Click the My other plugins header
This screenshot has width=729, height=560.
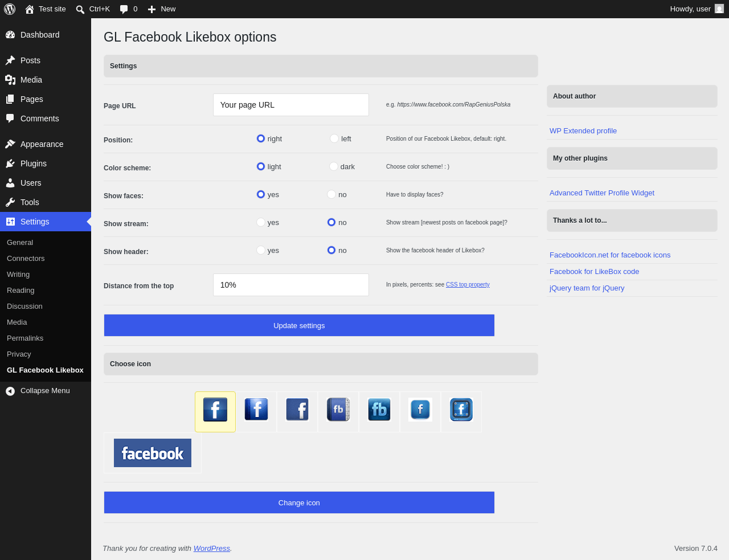click(632, 158)
